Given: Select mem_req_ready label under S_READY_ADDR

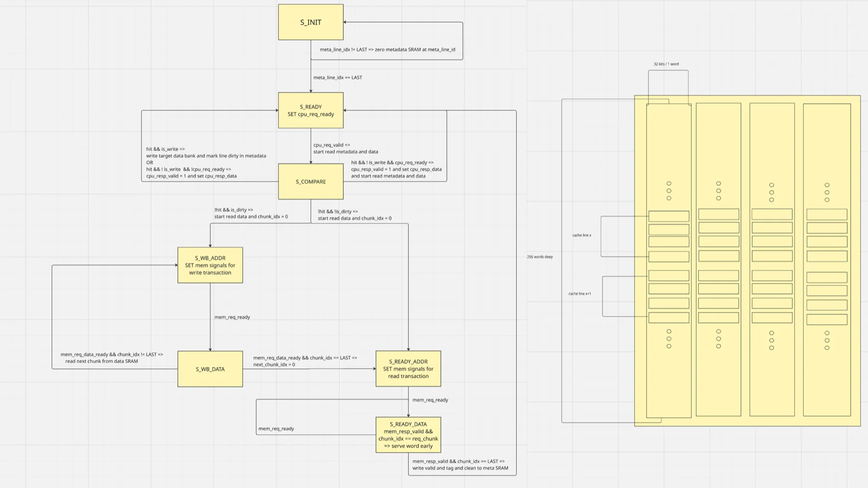Looking at the screenshot, I should click(430, 400).
